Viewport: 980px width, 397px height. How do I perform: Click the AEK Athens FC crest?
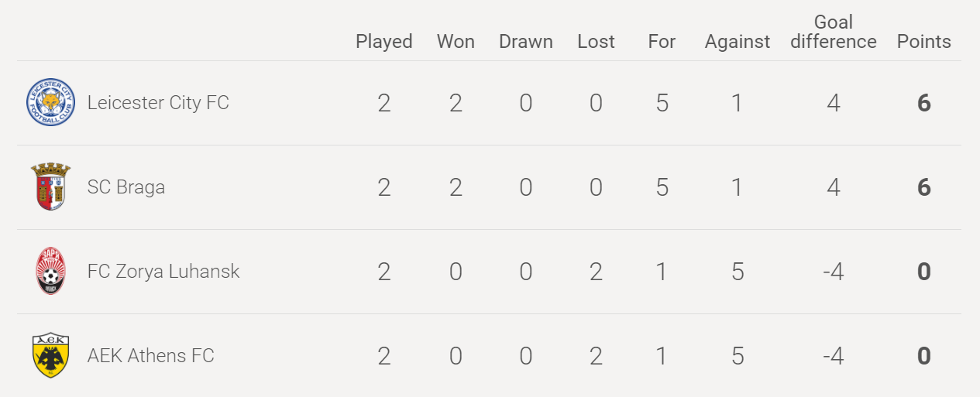[x=50, y=355]
